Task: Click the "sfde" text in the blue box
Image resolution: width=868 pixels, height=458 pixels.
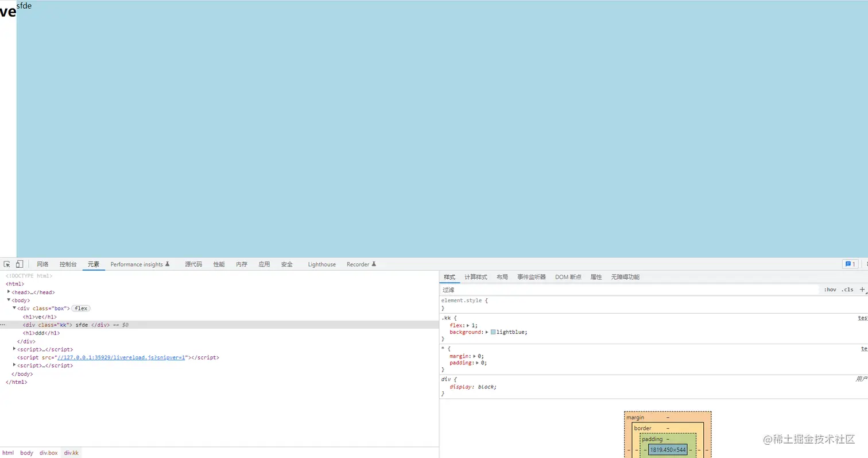Action: click(x=24, y=6)
